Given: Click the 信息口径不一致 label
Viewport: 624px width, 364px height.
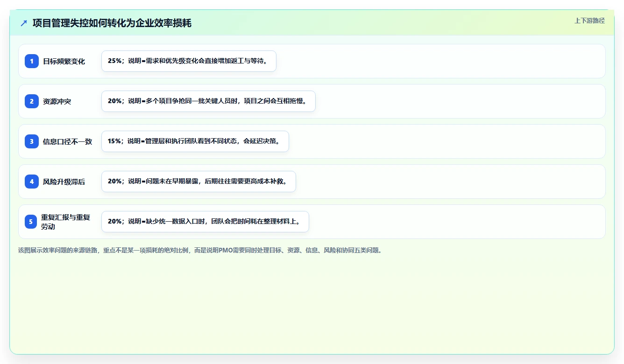Looking at the screenshot, I should tap(68, 141).
